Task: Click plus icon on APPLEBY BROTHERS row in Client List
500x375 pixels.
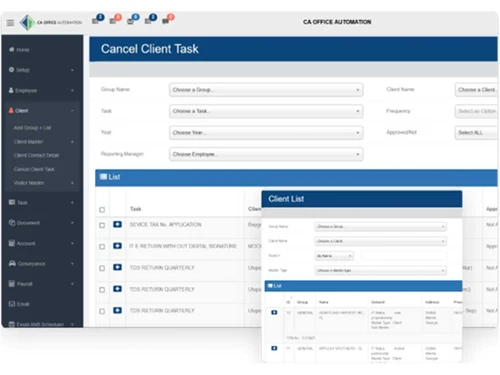Action: tap(274, 348)
